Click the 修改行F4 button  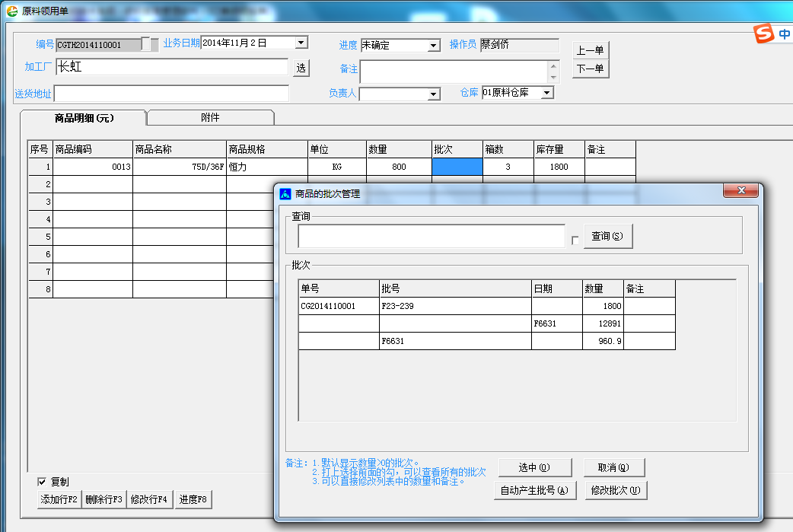[x=148, y=499]
